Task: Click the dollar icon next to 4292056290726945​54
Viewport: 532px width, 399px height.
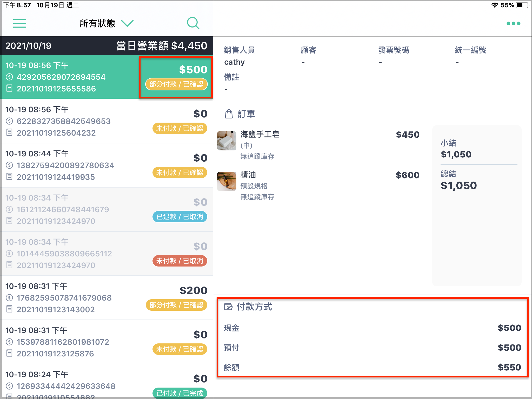Action: pos(9,77)
